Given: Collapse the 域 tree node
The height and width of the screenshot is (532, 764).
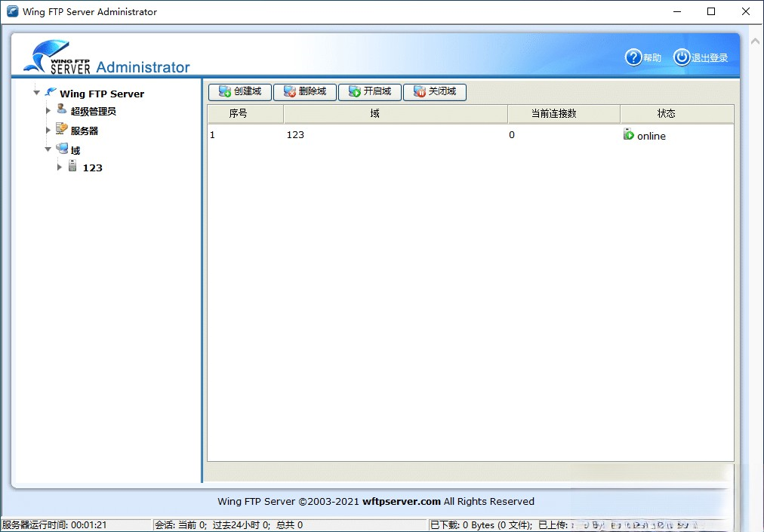Looking at the screenshot, I should point(48,149).
